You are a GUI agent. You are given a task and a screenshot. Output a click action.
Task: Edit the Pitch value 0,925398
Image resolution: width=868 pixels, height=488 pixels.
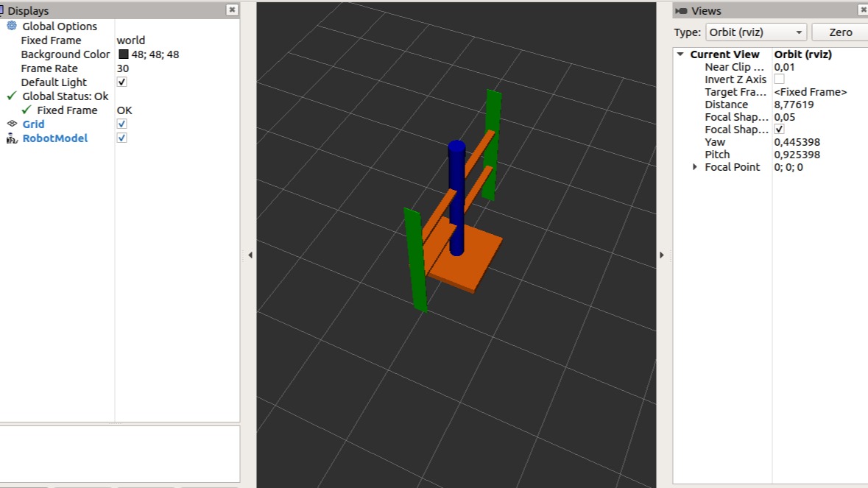coord(797,155)
